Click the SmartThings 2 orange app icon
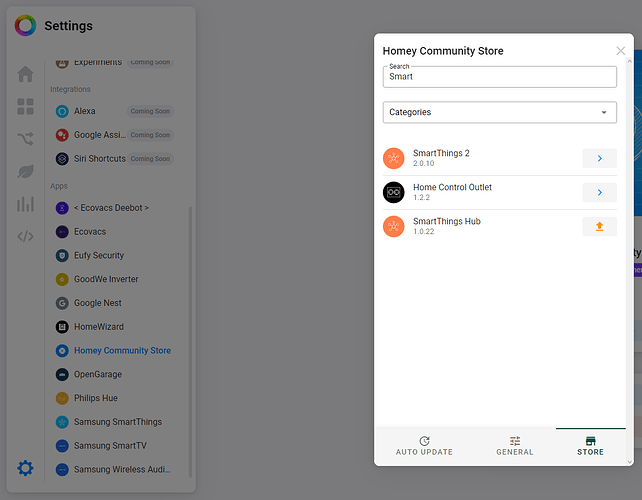Screen dimensions: 642x500 coord(393,158)
